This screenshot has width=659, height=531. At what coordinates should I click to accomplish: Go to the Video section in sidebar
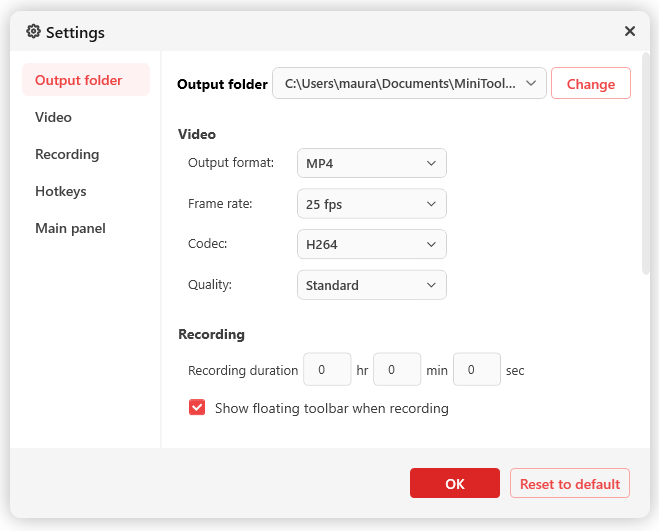[53, 117]
